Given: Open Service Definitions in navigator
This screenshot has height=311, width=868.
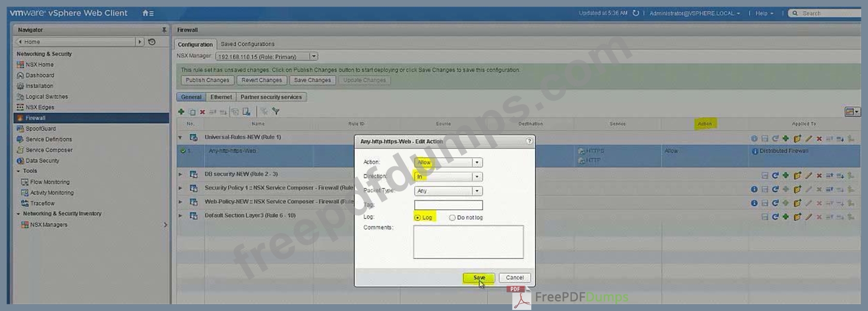Looking at the screenshot, I should click(49, 139).
